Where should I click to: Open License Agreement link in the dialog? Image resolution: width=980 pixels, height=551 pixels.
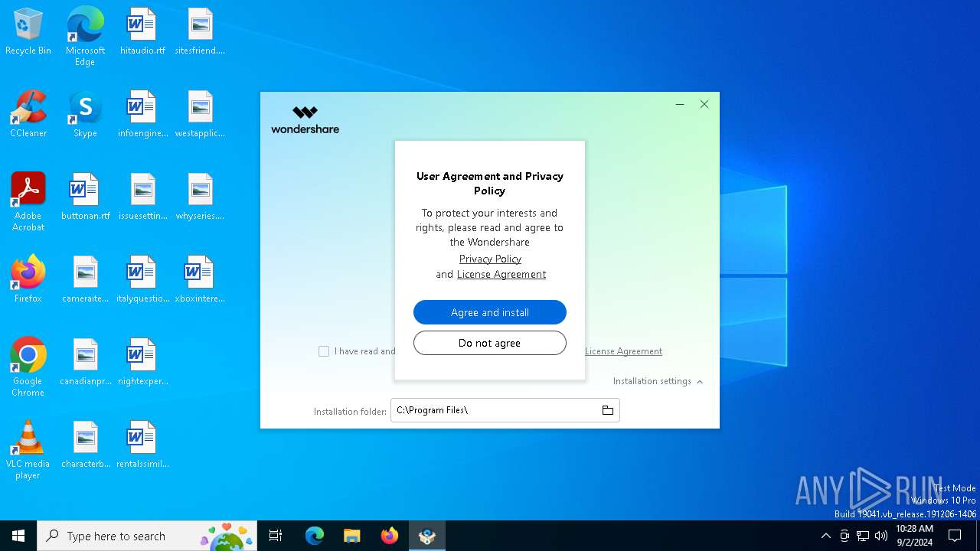[x=501, y=274]
